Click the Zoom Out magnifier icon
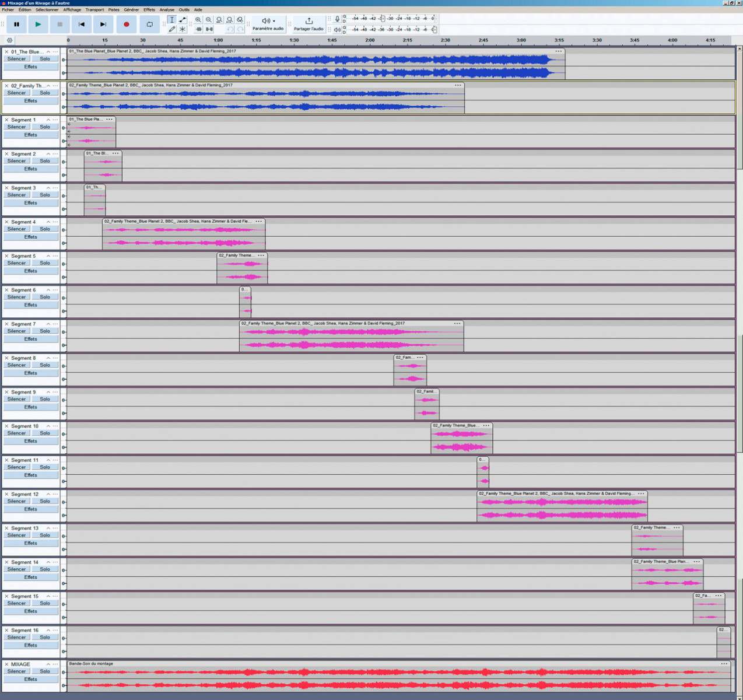743x700 pixels. [209, 19]
